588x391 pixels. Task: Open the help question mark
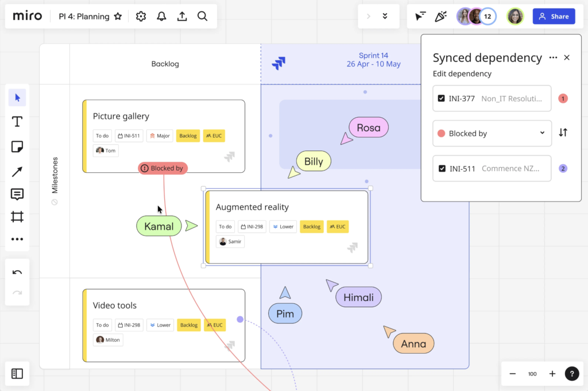click(572, 374)
